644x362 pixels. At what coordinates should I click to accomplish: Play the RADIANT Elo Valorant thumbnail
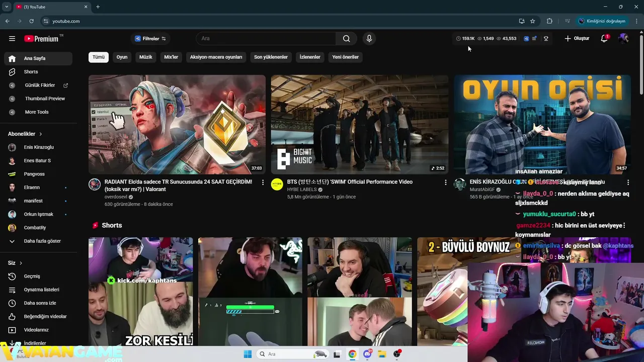(x=177, y=124)
